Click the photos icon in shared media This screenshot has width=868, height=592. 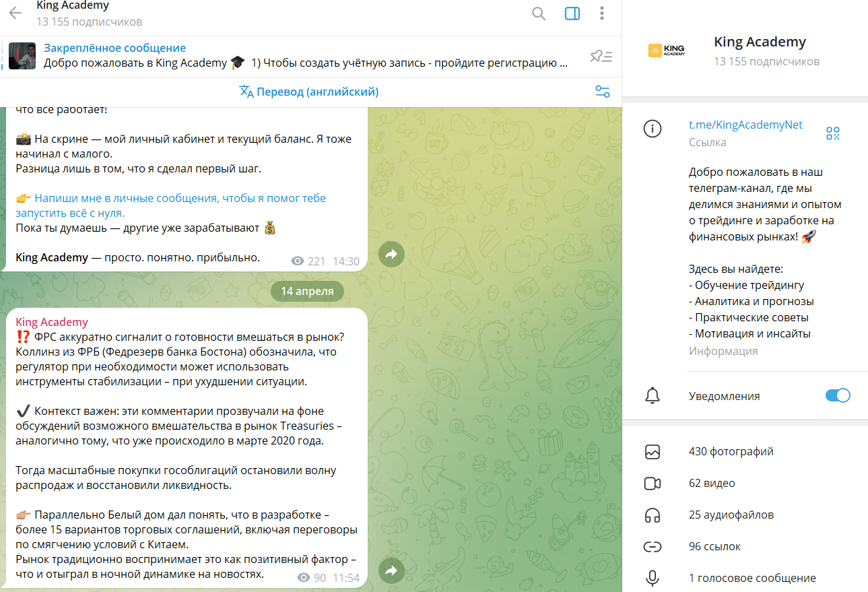(652, 452)
